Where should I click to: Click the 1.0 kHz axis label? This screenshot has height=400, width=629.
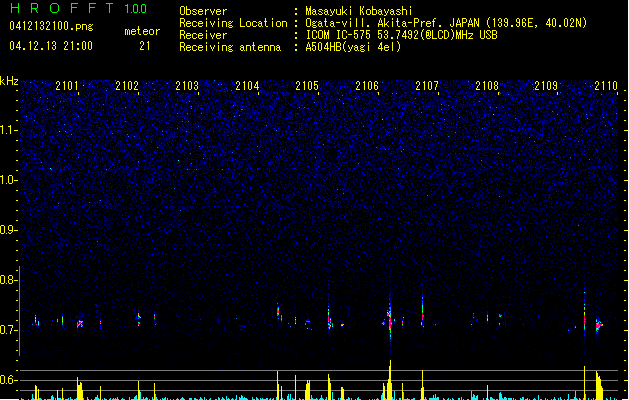(x=8, y=180)
